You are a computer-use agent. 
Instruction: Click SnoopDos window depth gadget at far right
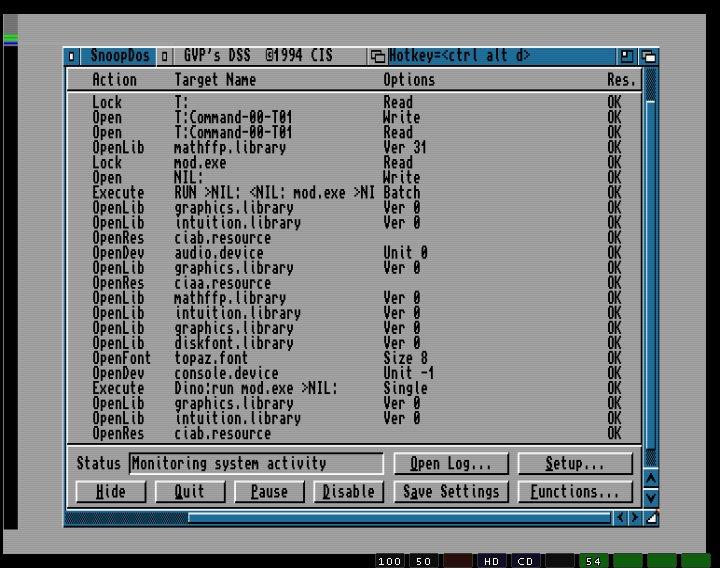pos(648,56)
